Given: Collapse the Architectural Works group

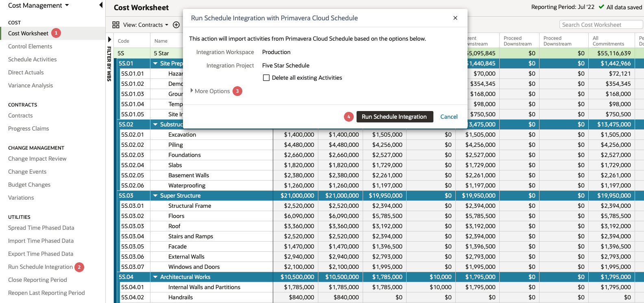Looking at the screenshot, I should (155, 277).
